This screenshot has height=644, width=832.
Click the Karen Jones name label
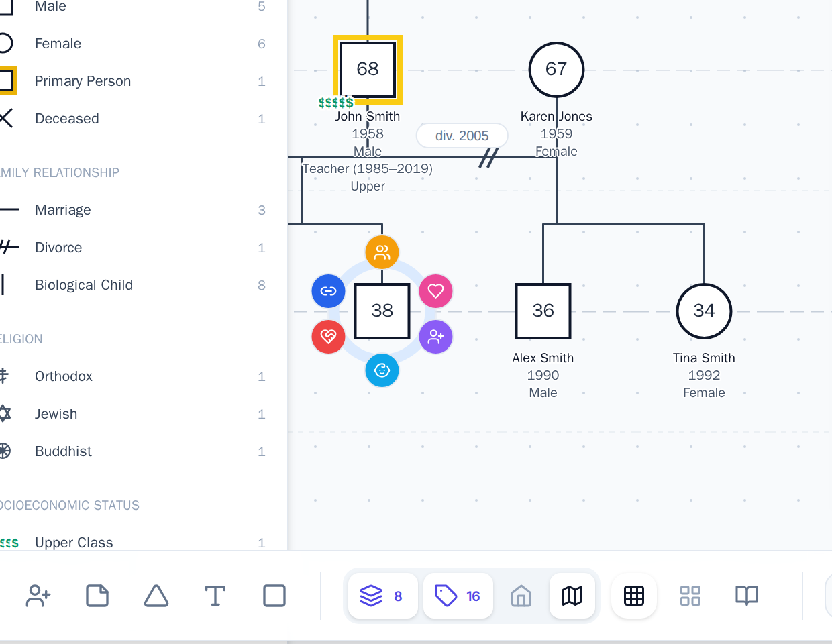point(556,116)
